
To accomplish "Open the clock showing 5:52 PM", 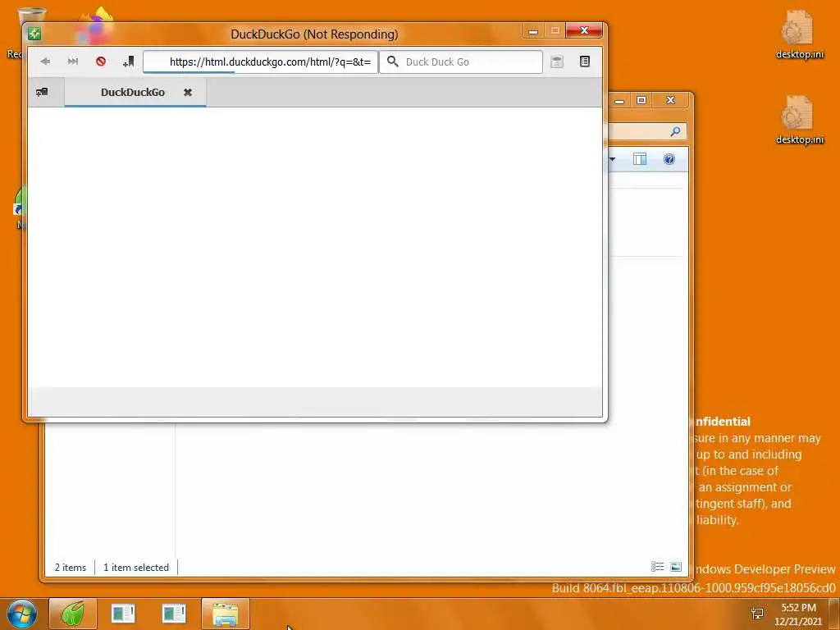I will [x=798, y=614].
